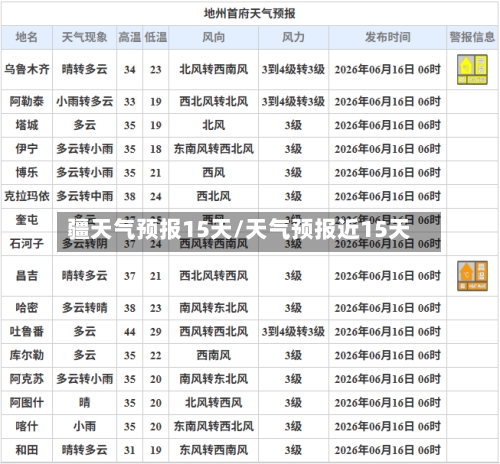Click 阿勒泰 wind direction 西北风转北风
The height and width of the screenshot is (464, 500).
[x=213, y=101]
